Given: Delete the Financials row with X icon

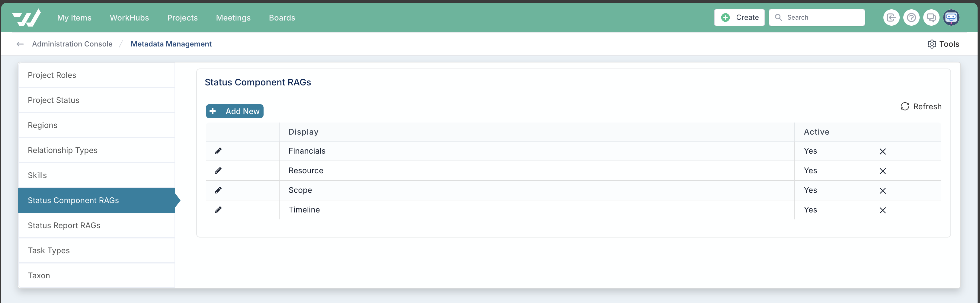Looking at the screenshot, I should click(x=882, y=151).
